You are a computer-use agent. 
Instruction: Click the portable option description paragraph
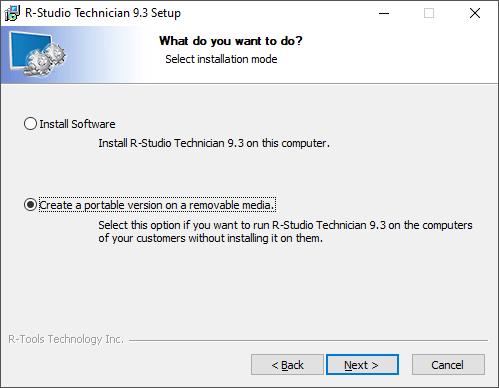pos(285,232)
